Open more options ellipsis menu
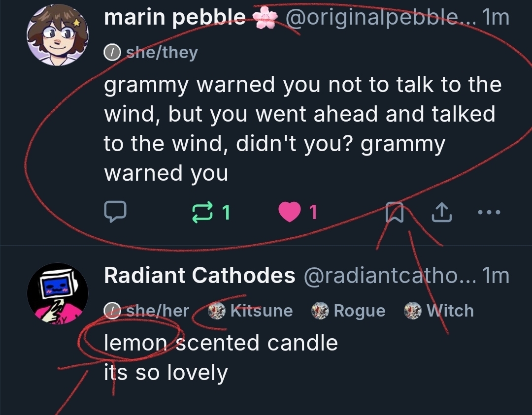The height and width of the screenshot is (415, 532). (489, 212)
